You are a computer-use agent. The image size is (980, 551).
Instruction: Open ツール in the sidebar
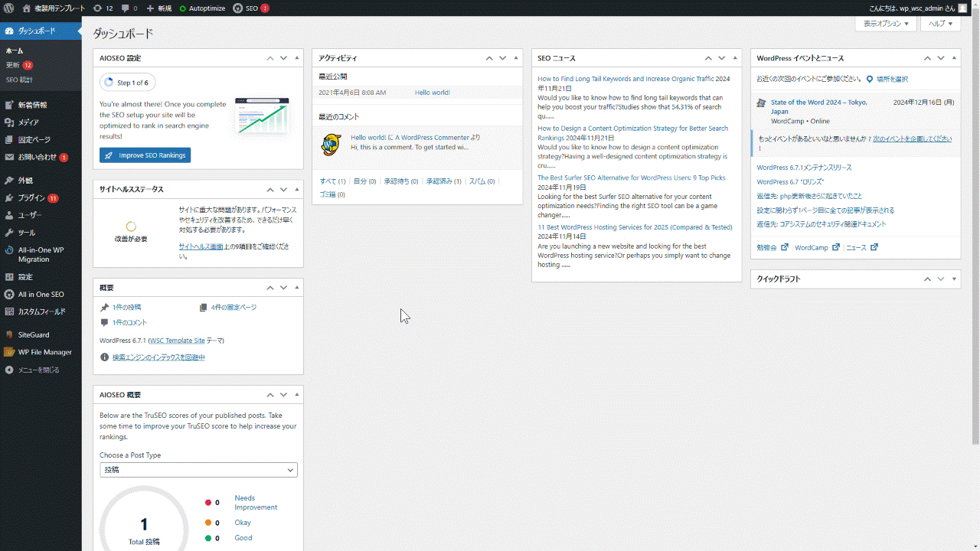41,233
